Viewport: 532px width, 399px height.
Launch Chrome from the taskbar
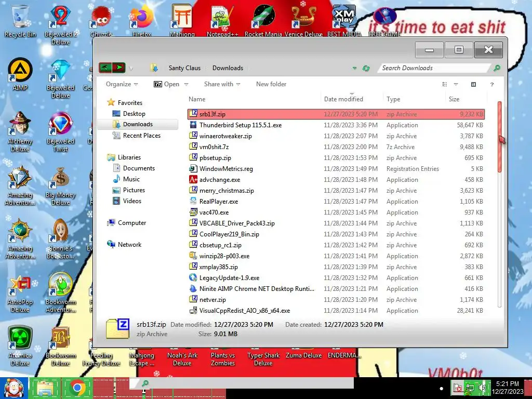77,388
